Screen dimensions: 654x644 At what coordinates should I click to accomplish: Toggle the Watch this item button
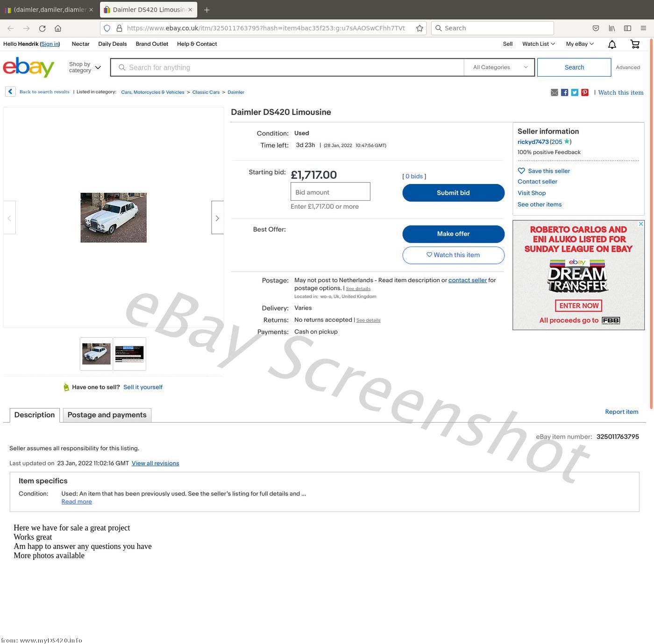[x=453, y=255]
